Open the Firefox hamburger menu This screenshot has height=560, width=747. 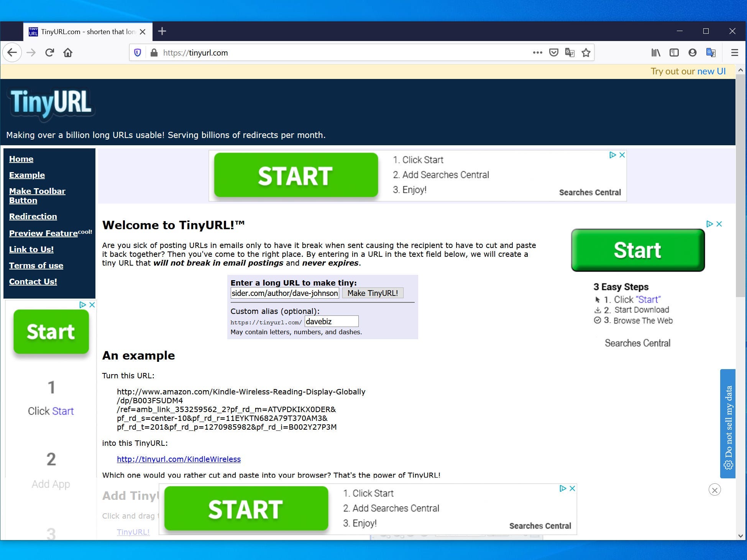(734, 53)
